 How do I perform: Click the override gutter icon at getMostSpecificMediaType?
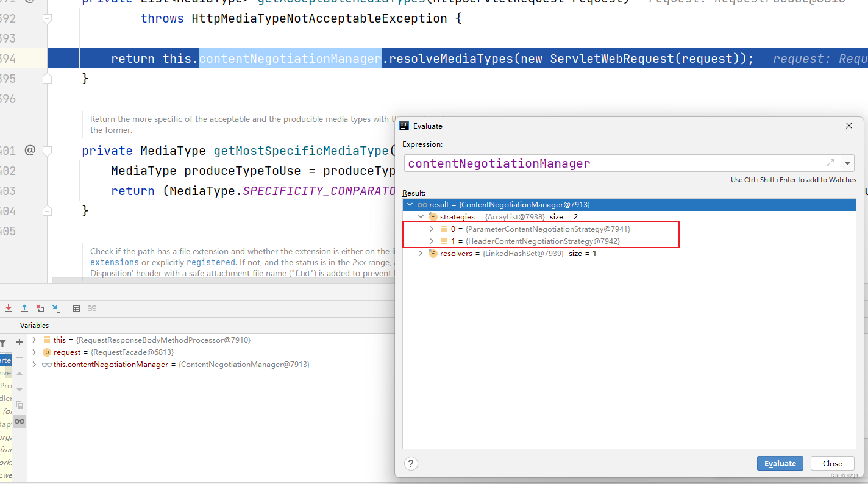click(30, 149)
